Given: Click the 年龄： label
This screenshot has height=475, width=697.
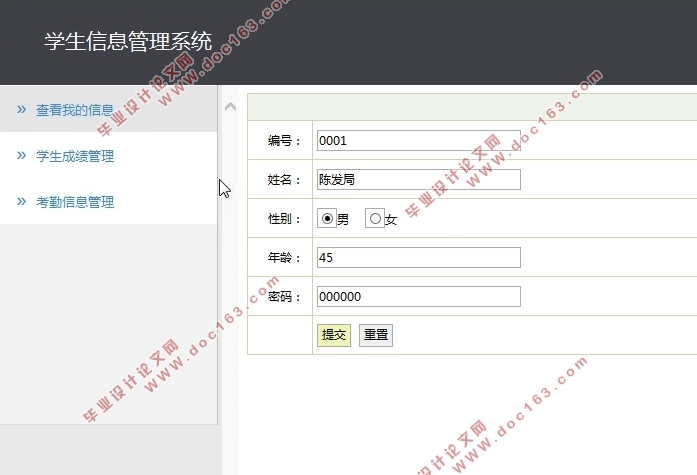Looking at the screenshot, I should pyautogui.click(x=284, y=258).
